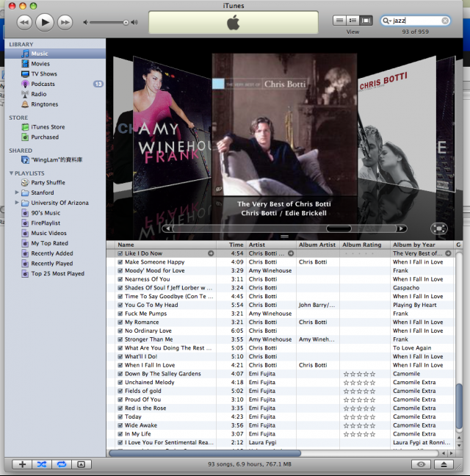Sort by the Album Artist column header
Screen dimensions: 470x476
point(318,245)
